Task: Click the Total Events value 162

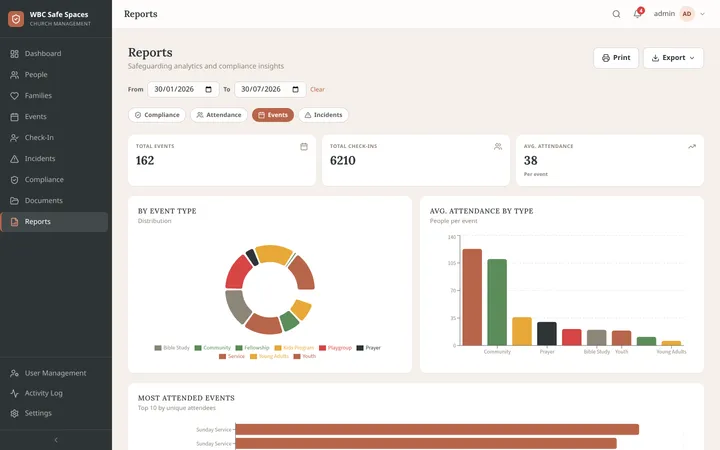Action: [145, 161]
